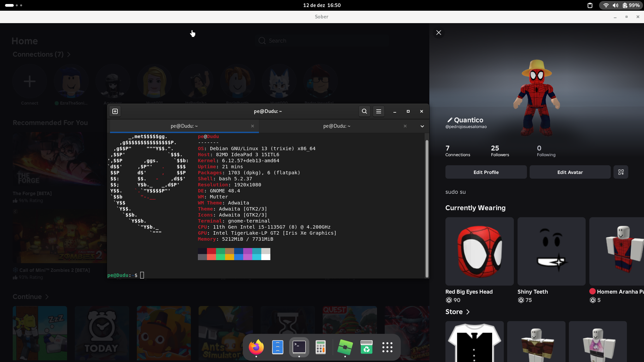Switch to the second pe@Dudu terminal tab

click(x=336, y=126)
